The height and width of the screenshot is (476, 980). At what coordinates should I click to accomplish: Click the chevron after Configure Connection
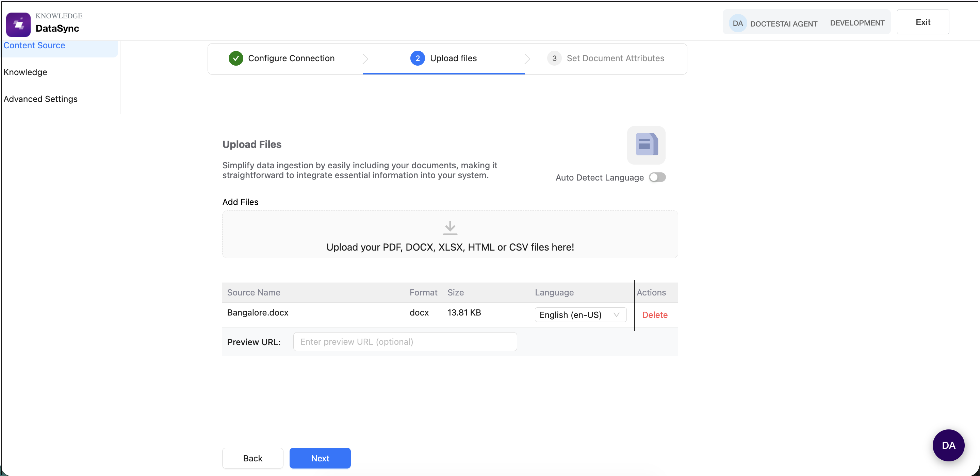pos(365,58)
